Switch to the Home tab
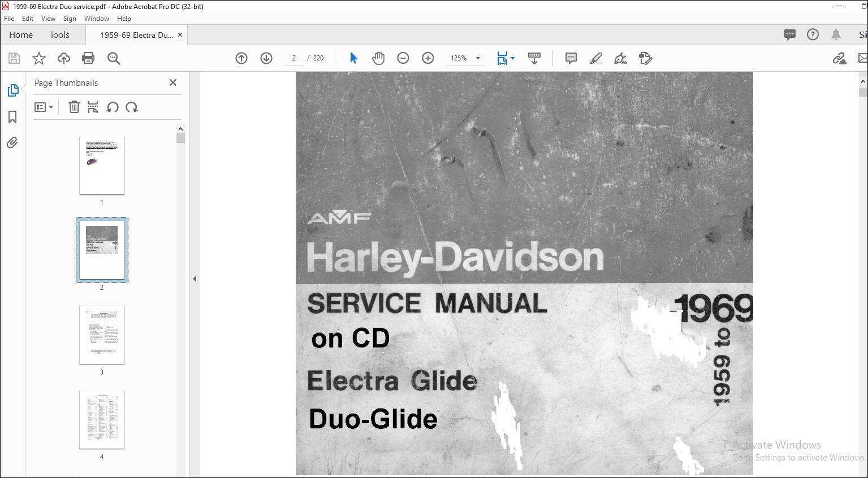868x478 pixels. 21,35
